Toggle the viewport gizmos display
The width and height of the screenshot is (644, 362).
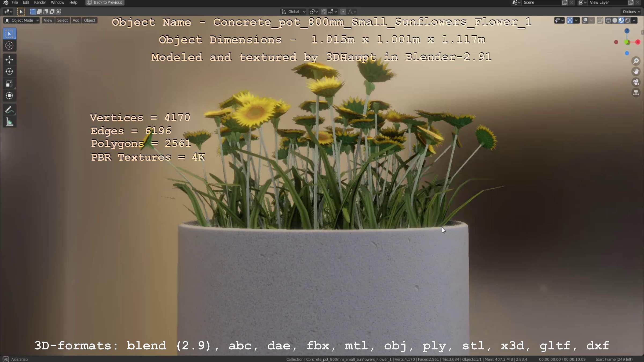pyautogui.click(x=570, y=20)
